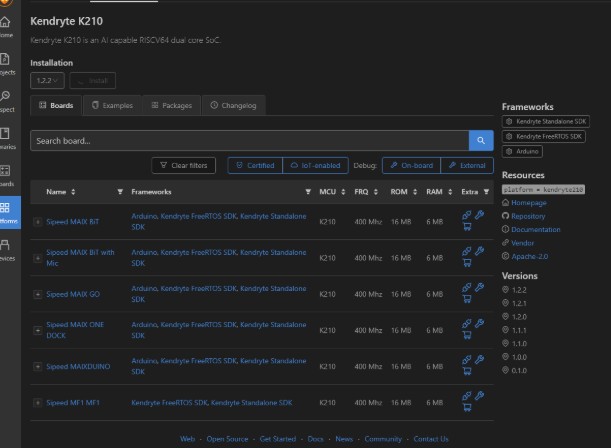This screenshot has width=611, height=448.
Task: Click the Clear filters button
Action: pyautogui.click(x=184, y=166)
